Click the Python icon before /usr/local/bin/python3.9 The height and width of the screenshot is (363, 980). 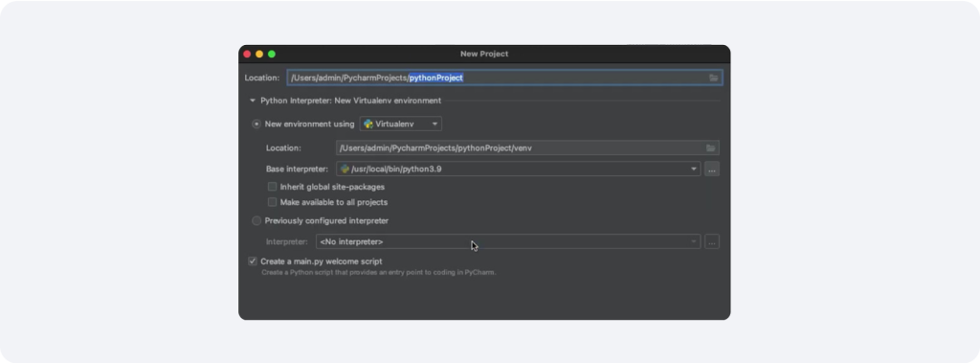point(345,169)
